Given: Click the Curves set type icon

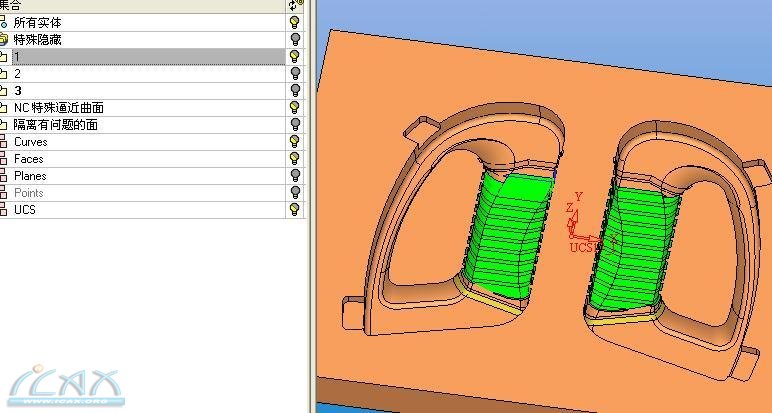Looking at the screenshot, I should (3, 142).
